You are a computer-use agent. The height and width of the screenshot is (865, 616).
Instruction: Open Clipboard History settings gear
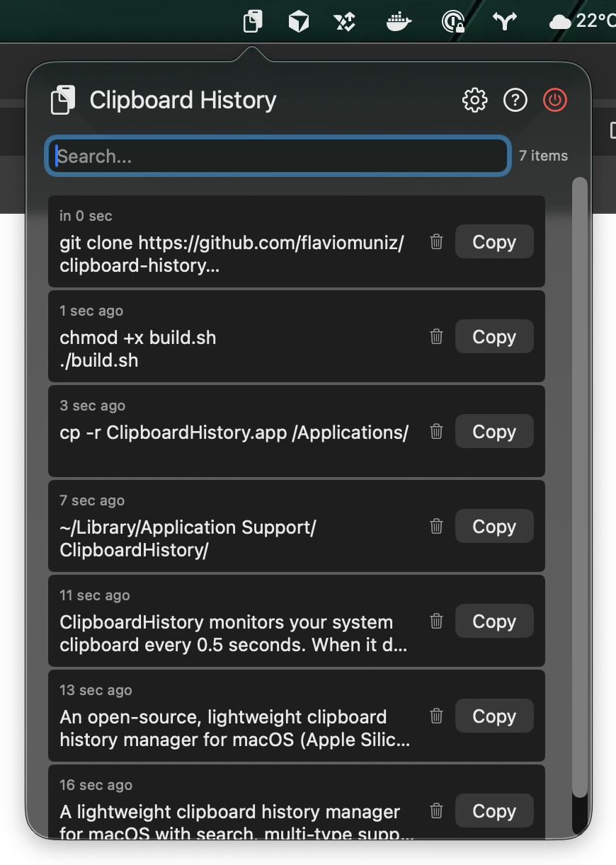(x=474, y=101)
